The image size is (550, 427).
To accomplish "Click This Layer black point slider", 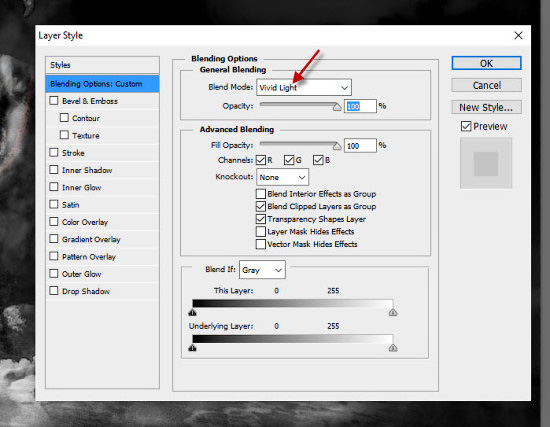I will click(x=193, y=312).
